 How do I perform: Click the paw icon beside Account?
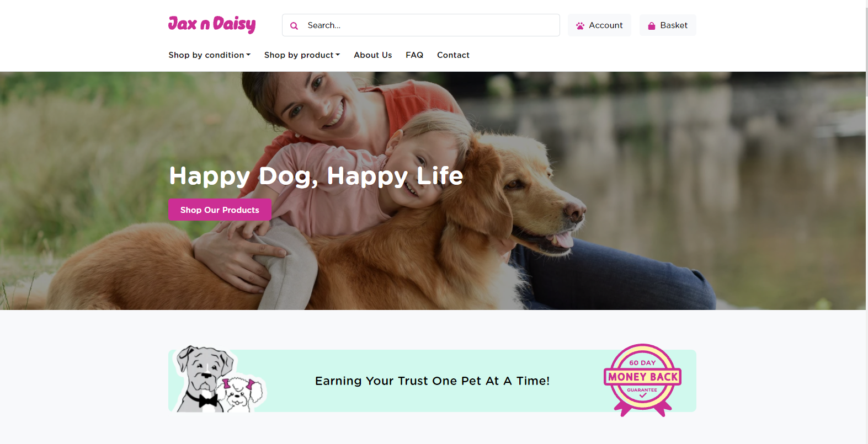[580, 26]
